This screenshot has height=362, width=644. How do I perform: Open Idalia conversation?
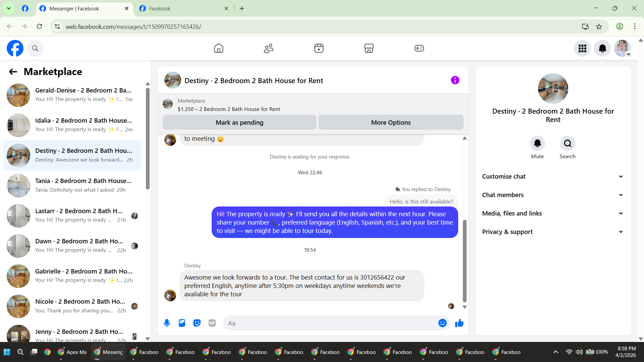pos(72,125)
